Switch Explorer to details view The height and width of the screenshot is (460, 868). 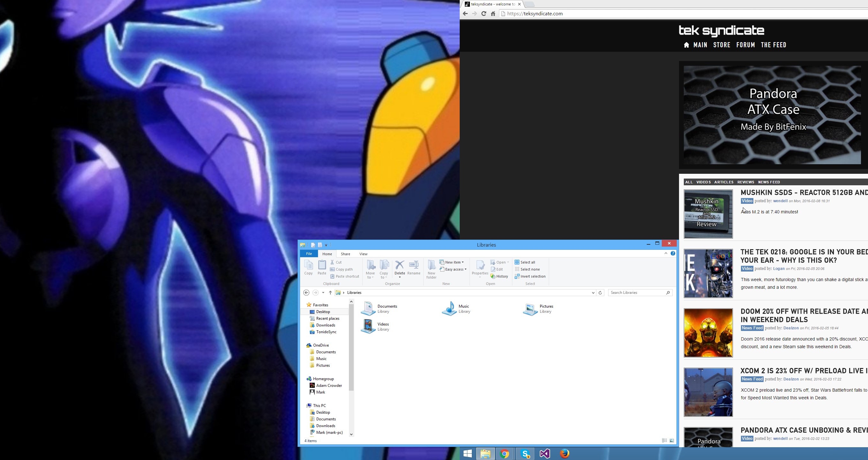pyautogui.click(x=664, y=441)
